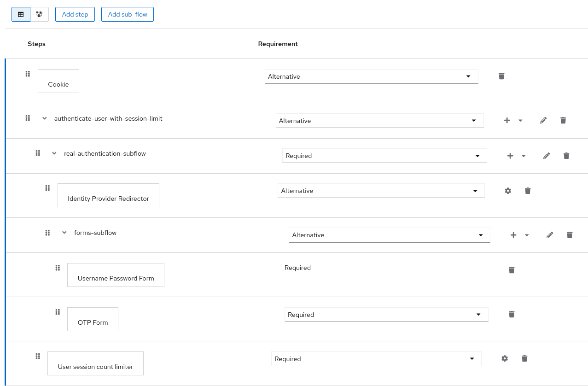The height and width of the screenshot is (386, 588).
Task: Delete the Cookie step
Action: tap(501, 76)
